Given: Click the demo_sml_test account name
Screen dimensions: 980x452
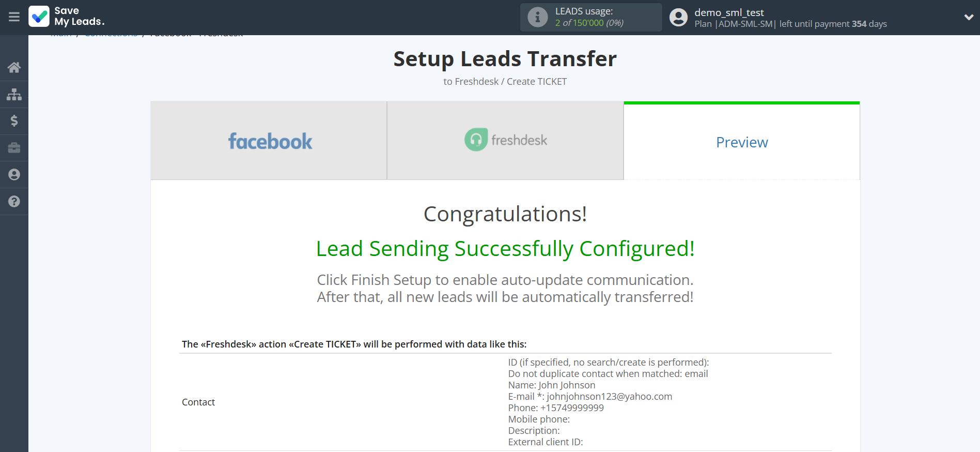Looking at the screenshot, I should 729,12.
